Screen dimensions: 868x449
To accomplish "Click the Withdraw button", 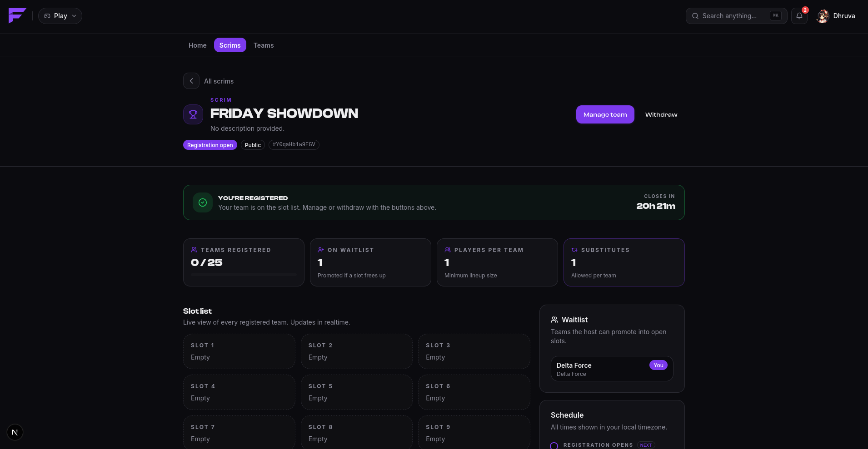I will pyautogui.click(x=661, y=114).
